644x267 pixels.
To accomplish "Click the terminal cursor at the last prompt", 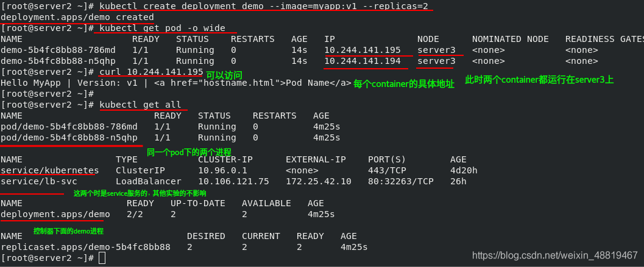I will pyautogui.click(x=102, y=258).
